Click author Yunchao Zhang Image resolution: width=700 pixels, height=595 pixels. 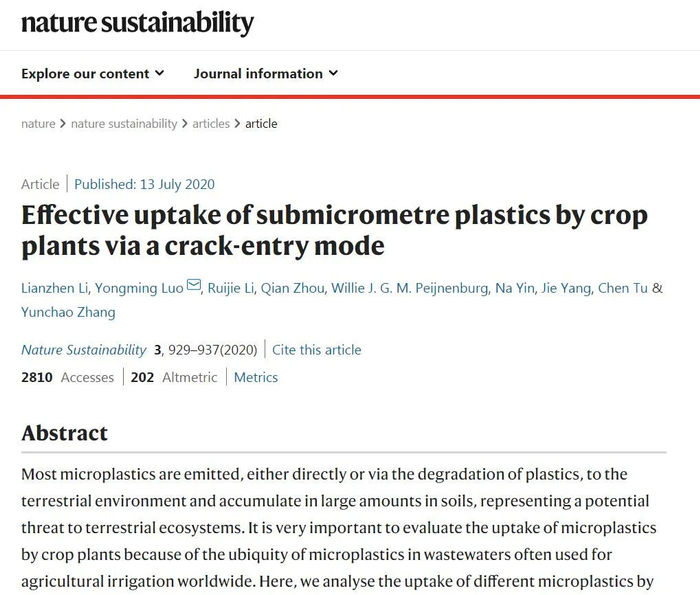[68, 312]
